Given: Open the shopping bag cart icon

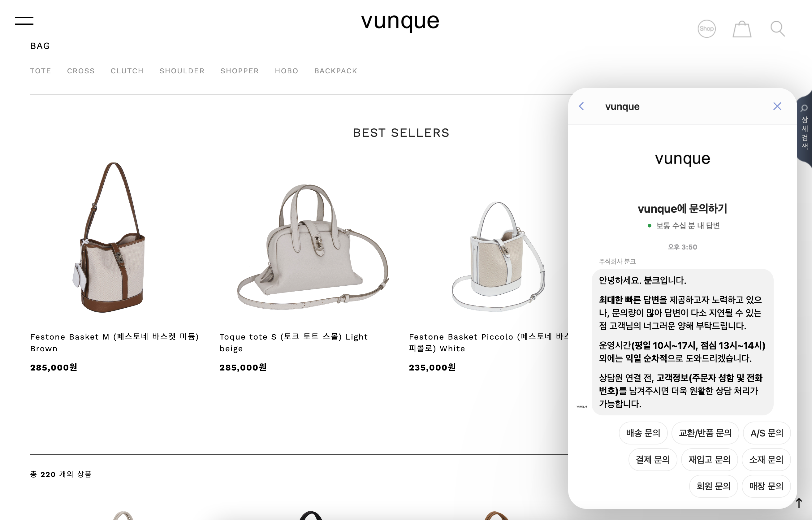Looking at the screenshot, I should pos(742,29).
